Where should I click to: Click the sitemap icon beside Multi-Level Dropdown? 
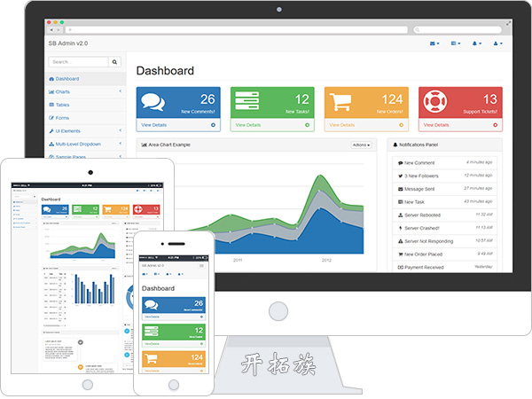(51, 144)
